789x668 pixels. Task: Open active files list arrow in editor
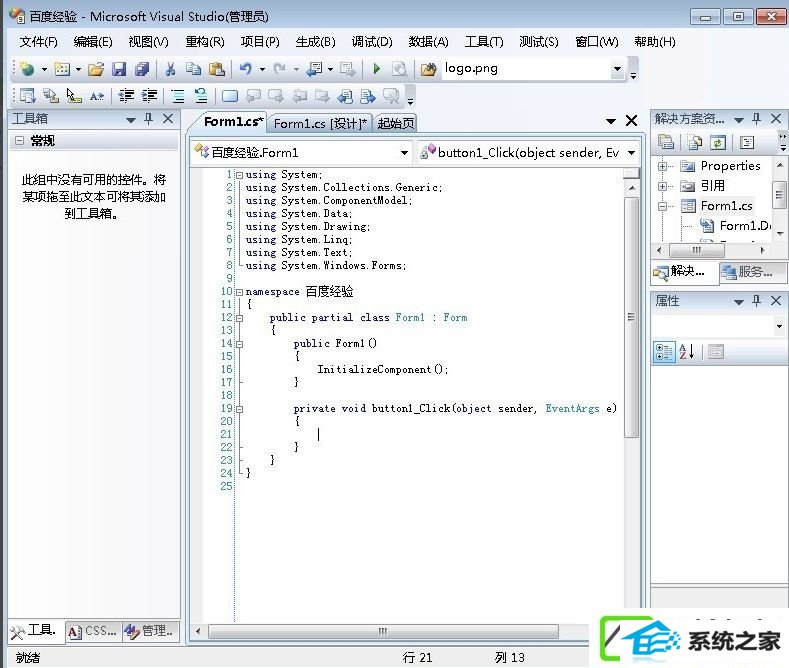611,121
